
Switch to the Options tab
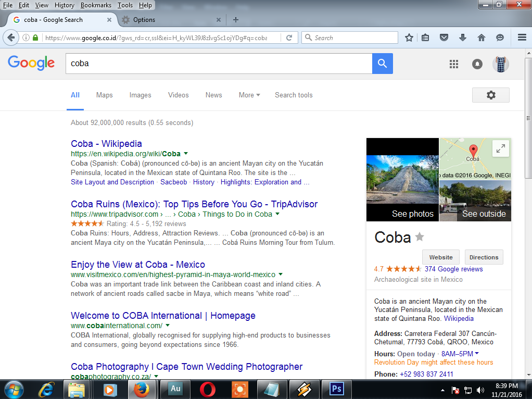(x=171, y=20)
